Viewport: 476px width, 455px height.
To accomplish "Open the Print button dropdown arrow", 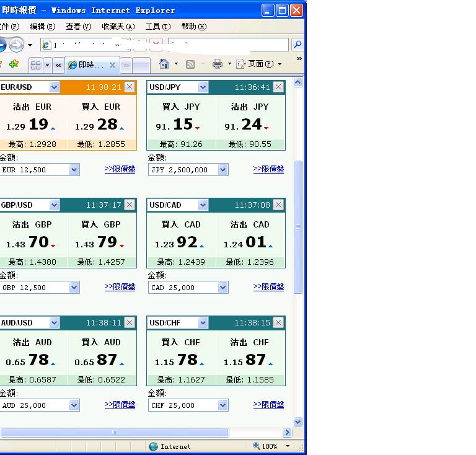I will point(229,64).
